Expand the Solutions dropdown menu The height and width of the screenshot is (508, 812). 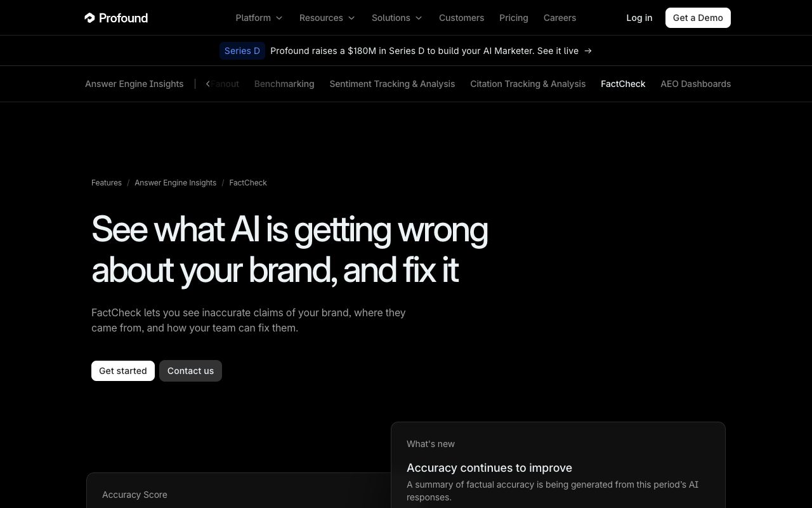click(x=396, y=18)
